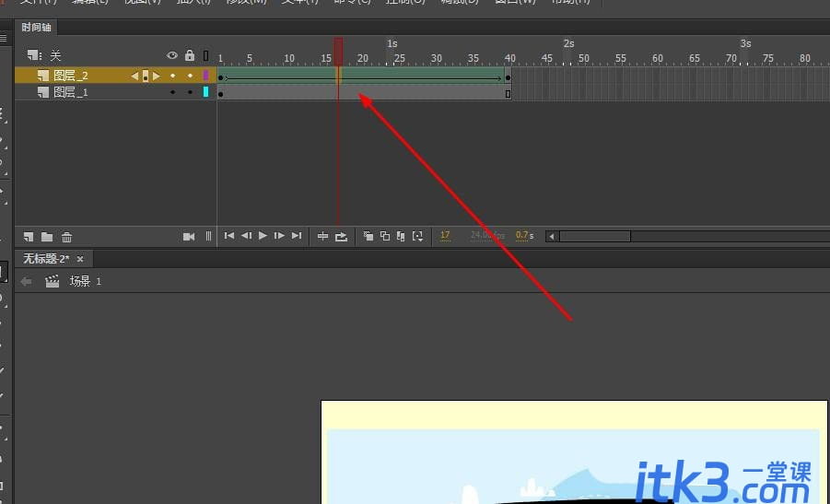Toggle the layer depth panel icon
This screenshot has height=504, width=830.
[34, 55]
